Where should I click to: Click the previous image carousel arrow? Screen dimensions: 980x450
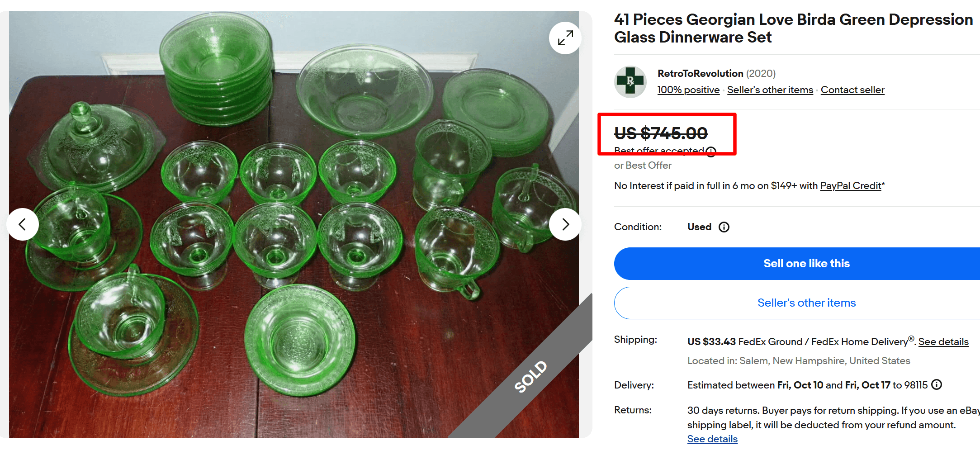pos(23,224)
